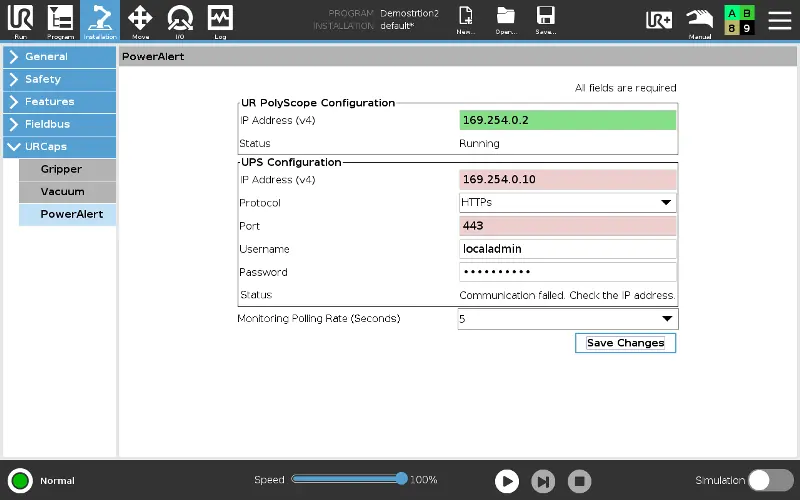Edit the Port field 443
Screen dimensions: 800x500
(568, 226)
